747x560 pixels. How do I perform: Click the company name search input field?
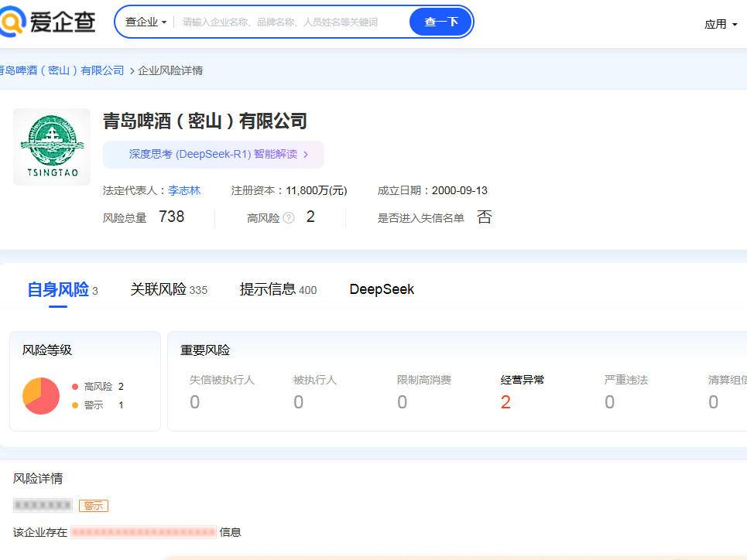[x=290, y=22]
